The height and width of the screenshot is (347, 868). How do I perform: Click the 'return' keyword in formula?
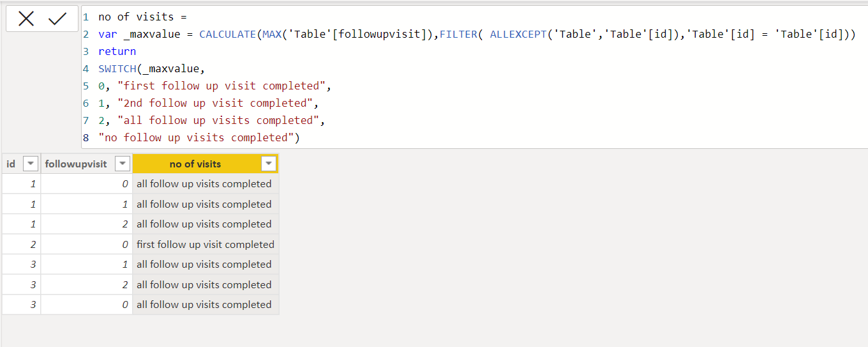click(x=117, y=51)
